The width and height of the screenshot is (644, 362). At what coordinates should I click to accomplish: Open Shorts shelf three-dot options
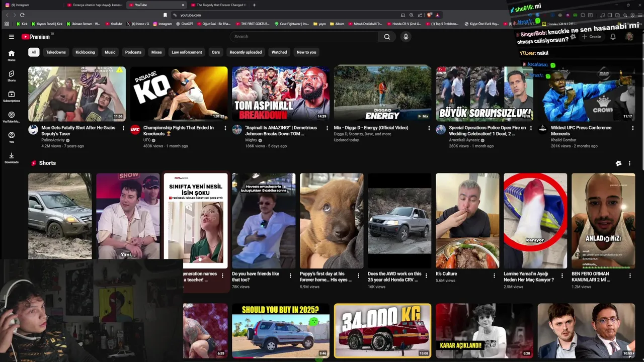[x=629, y=163]
